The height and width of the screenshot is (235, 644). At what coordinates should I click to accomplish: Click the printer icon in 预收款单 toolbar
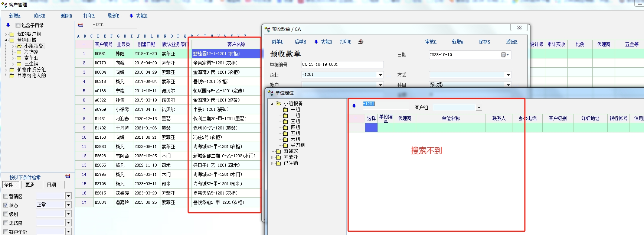pos(360,42)
